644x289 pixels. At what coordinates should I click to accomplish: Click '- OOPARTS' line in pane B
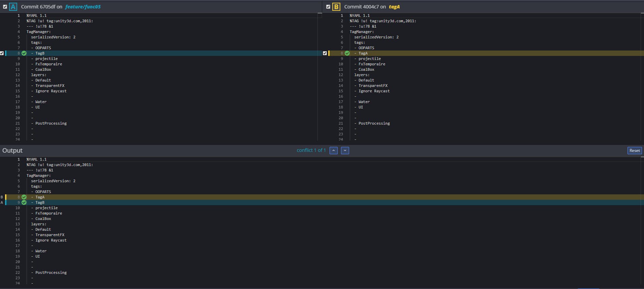[364, 48]
